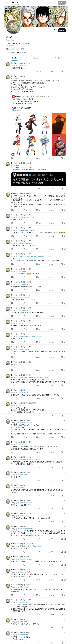The width and height of the screenshot is (72, 644).
Task: Open Translate bio link
Action: click(10, 46)
